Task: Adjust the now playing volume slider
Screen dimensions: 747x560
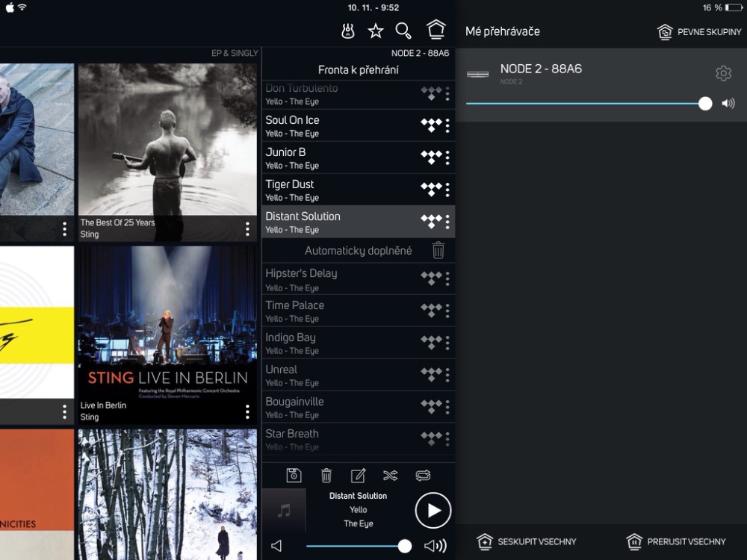Action: pos(359,546)
